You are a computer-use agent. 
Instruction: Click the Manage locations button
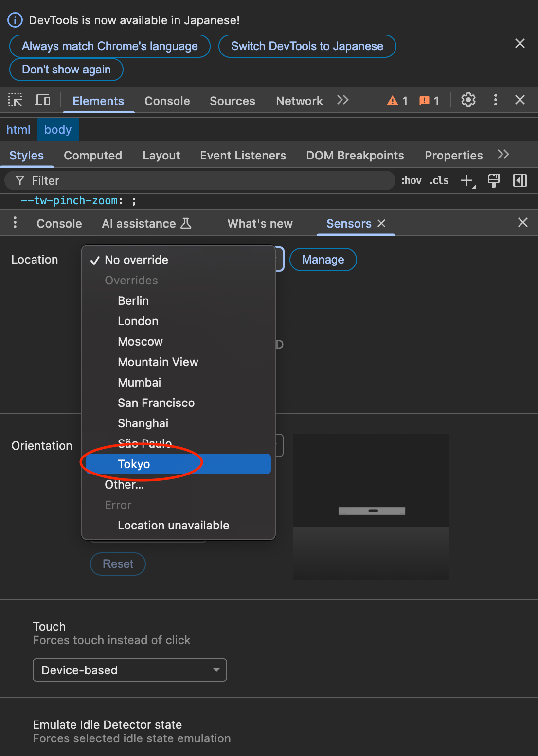(323, 260)
